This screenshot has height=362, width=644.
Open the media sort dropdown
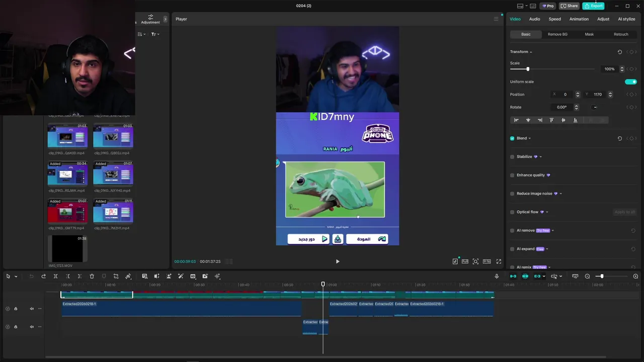point(141,34)
